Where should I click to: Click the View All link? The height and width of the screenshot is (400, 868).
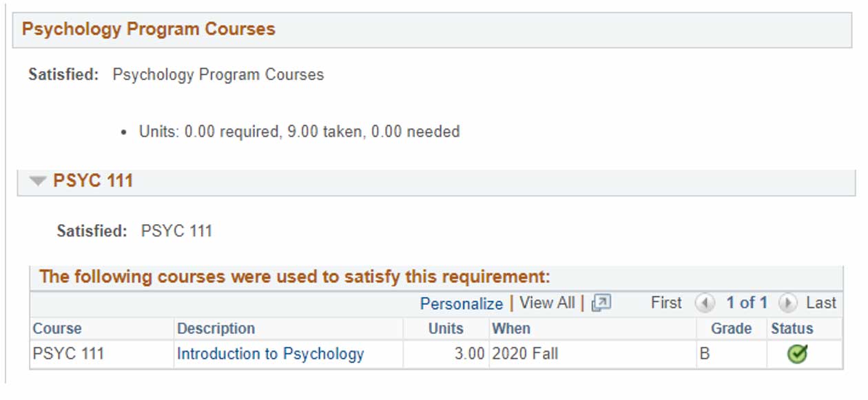click(547, 303)
